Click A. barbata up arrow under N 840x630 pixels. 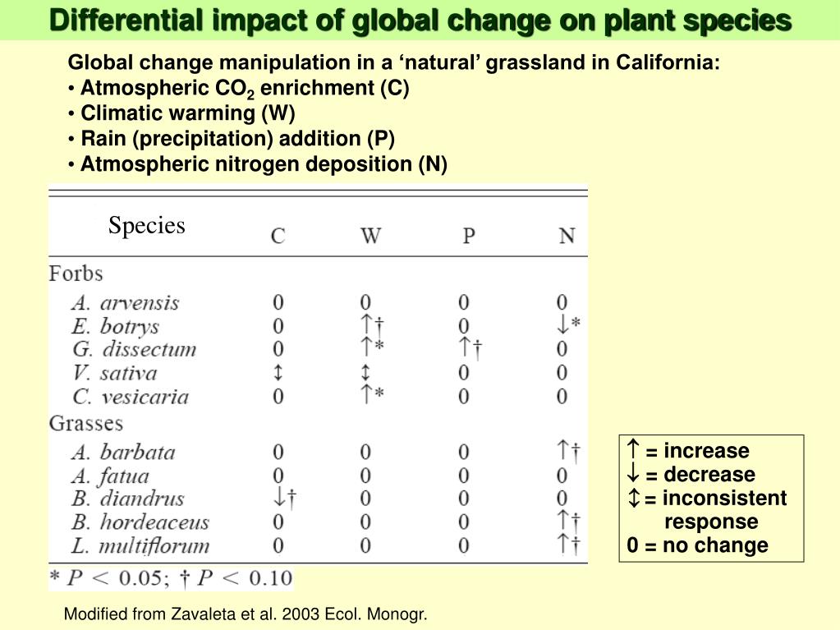click(562, 450)
